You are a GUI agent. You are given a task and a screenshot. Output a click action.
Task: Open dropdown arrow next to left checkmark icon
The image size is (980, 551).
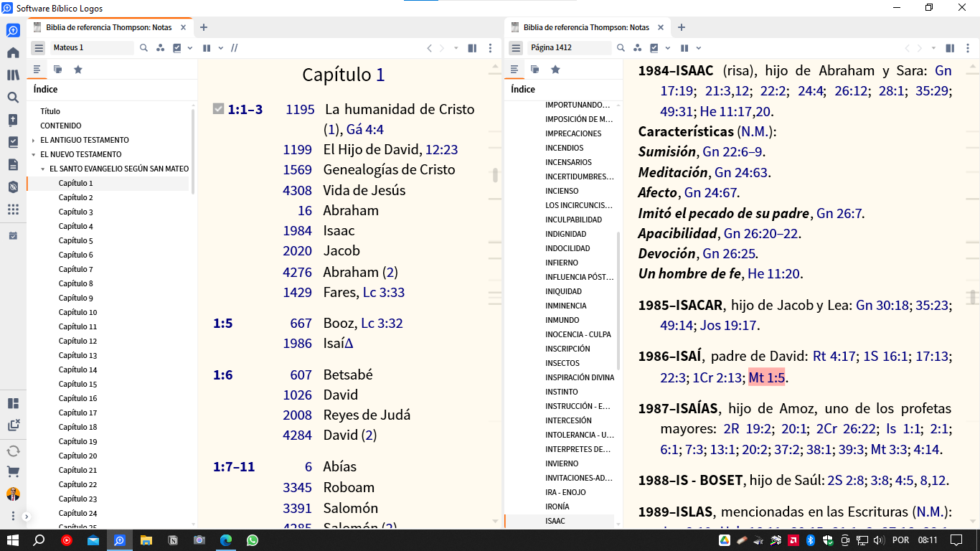click(x=190, y=48)
